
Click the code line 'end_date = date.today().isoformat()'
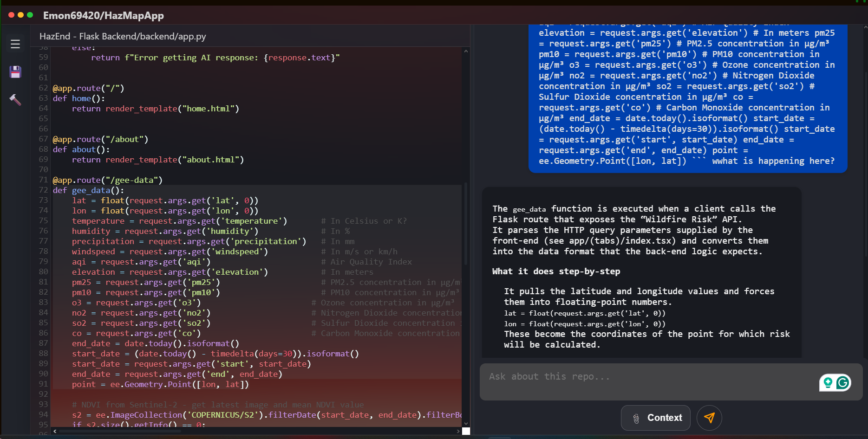[x=156, y=343]
